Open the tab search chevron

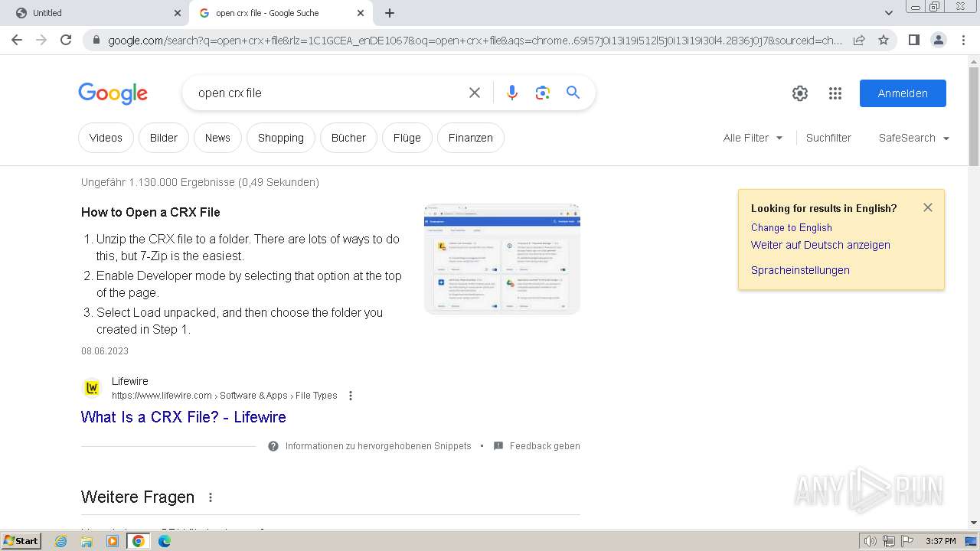pyautogui.click(x=889, y=13)
